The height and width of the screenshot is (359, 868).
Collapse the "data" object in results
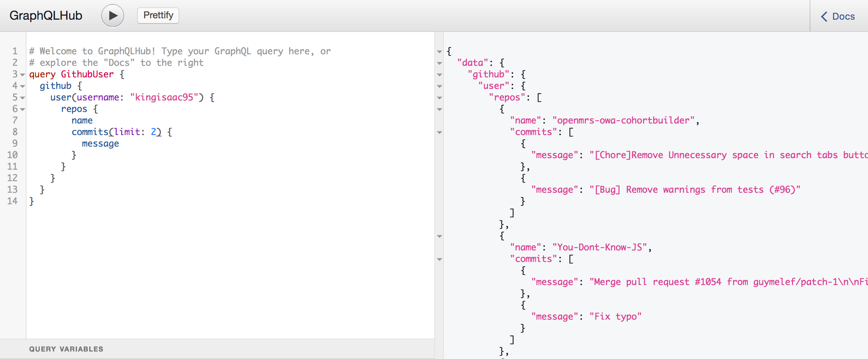pos(439,63)
